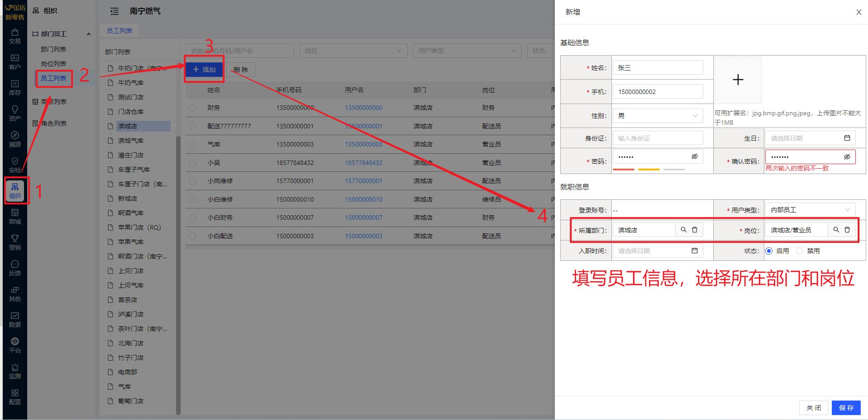
Task: Select 禁用 status radio
Action: click(x=800, y=251)
